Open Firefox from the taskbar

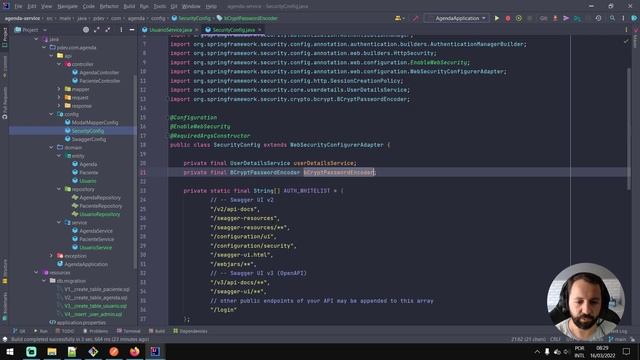(x=135, y=351)
